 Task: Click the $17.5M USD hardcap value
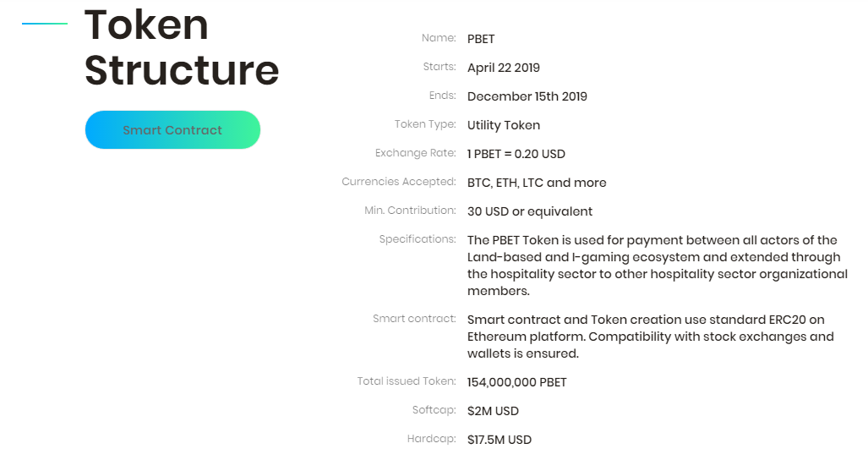[x=500, y=441]
